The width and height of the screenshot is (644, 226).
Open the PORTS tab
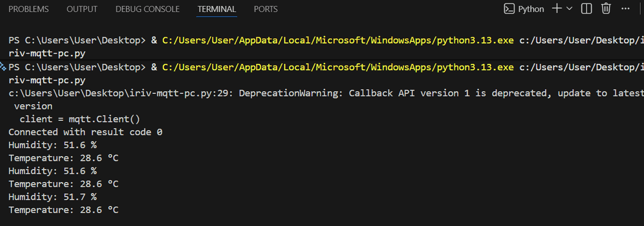(265, 9)
